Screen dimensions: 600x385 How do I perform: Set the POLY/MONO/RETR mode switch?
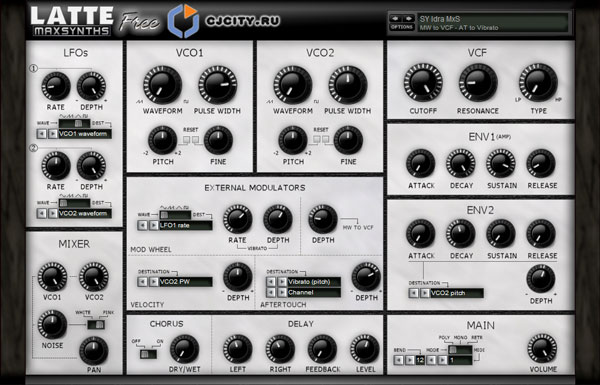460,350
